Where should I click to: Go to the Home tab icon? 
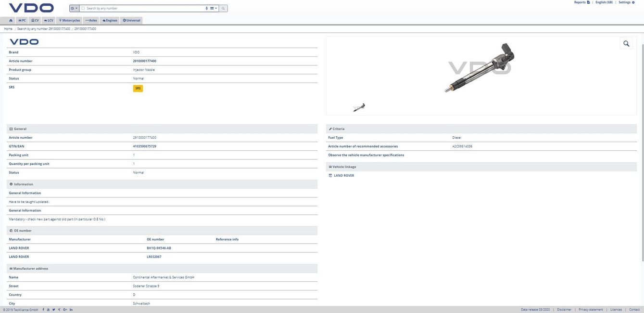[x=11, y=20]
